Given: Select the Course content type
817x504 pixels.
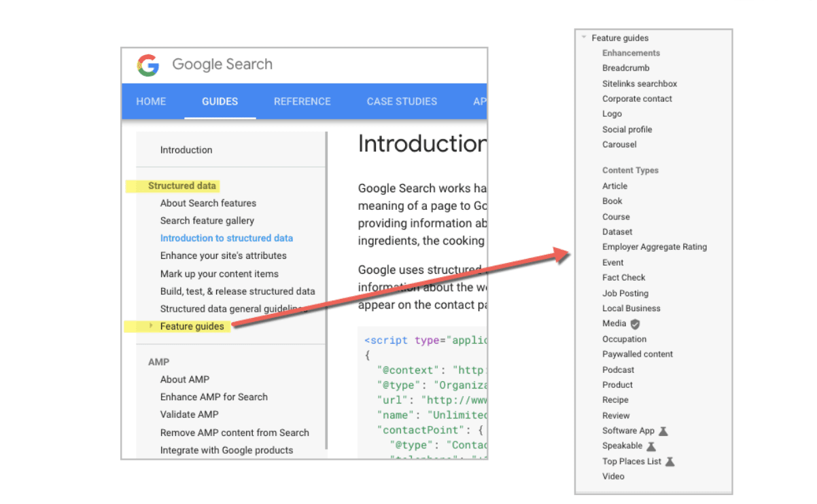Looking at the screenshot, I should [x=616, y=217].
